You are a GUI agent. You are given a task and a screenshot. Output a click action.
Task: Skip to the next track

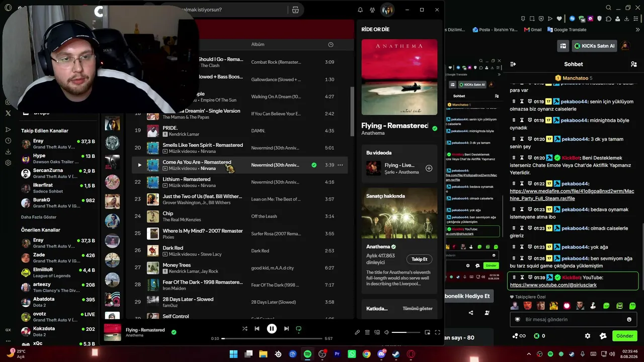(286, 329)
